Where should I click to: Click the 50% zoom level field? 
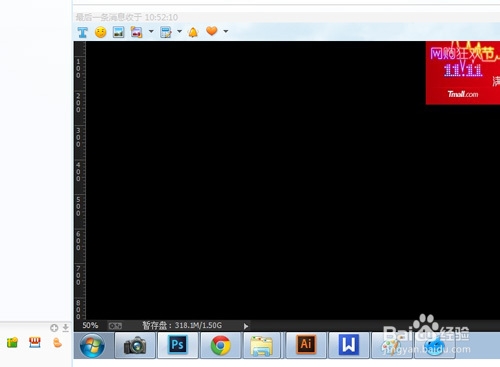click(x=90, y=325)
